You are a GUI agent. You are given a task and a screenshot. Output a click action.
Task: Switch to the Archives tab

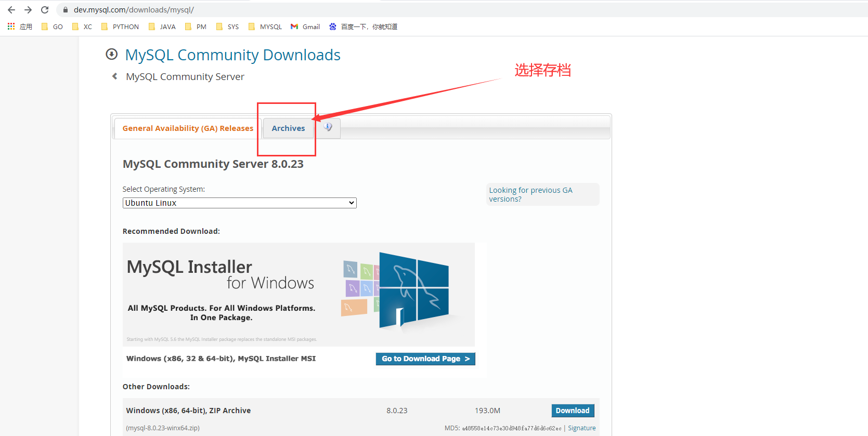point(288,128)
